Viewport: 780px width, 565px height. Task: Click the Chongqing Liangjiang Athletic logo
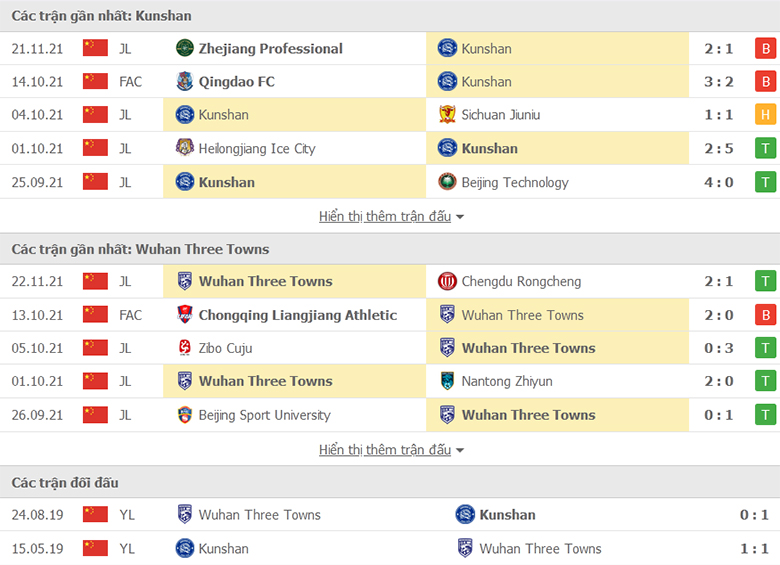point(185,314)
